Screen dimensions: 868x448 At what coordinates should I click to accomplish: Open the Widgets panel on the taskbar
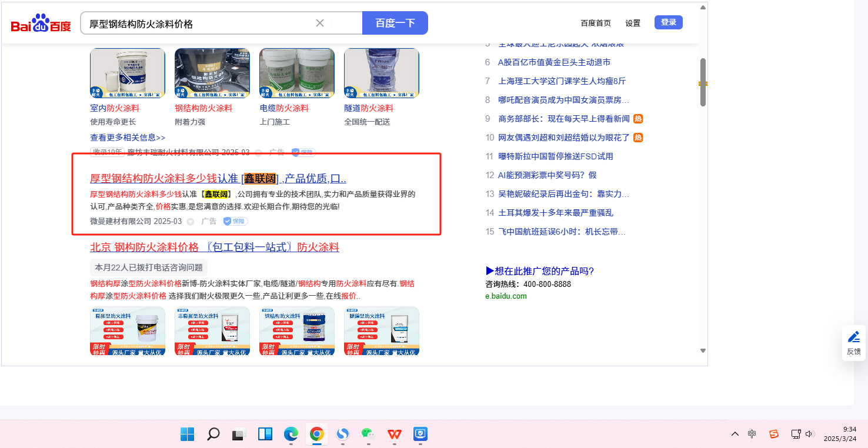point(265,434)
